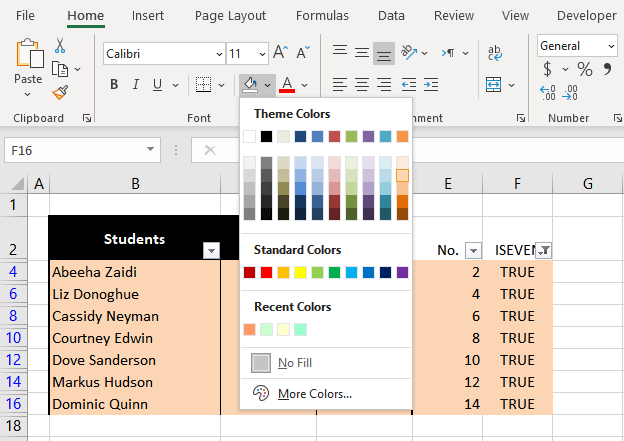Screen dimensions: 624x441
Task: Toggle Italic formatting
Action: click(136, 84)
